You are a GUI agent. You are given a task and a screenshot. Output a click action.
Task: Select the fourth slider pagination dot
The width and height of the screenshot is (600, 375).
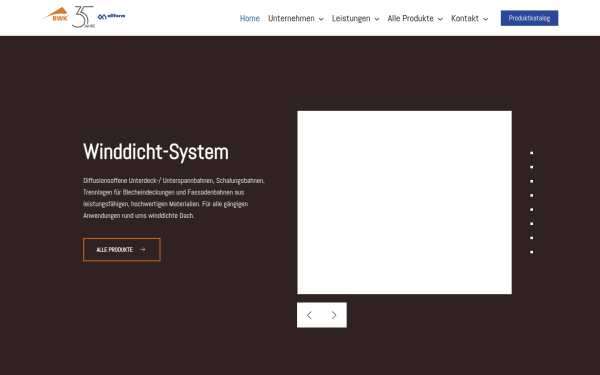coord(532,195)
